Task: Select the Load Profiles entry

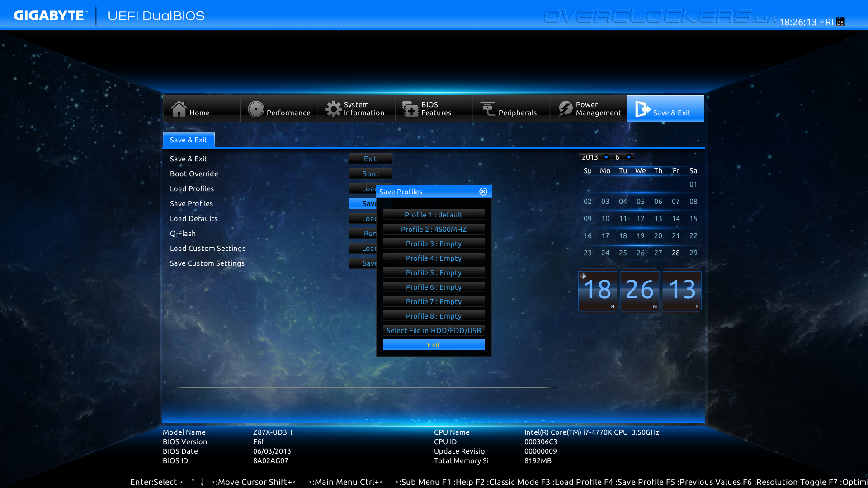Action: tap(192, 189)
